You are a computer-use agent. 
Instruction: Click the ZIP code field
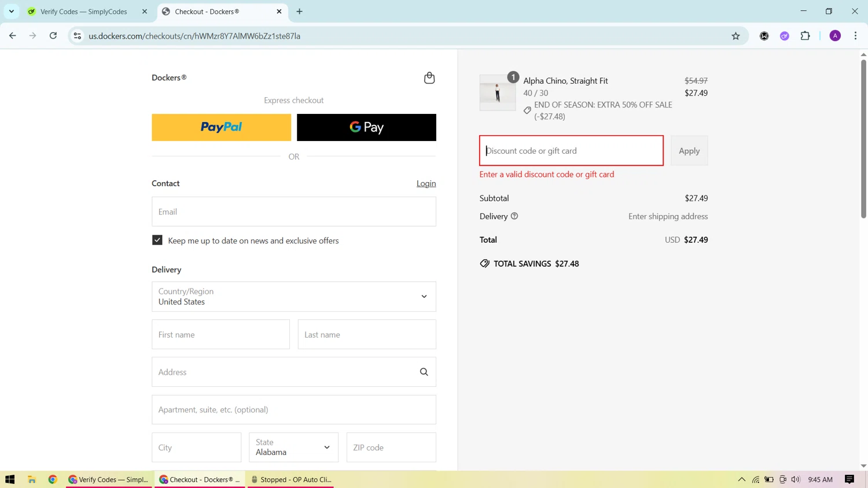391,448
